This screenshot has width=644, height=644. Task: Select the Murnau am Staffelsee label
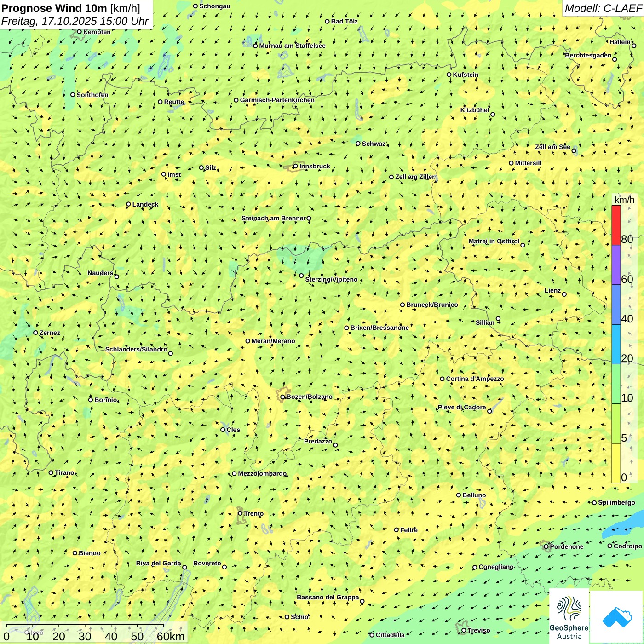(x=292, y=46)
